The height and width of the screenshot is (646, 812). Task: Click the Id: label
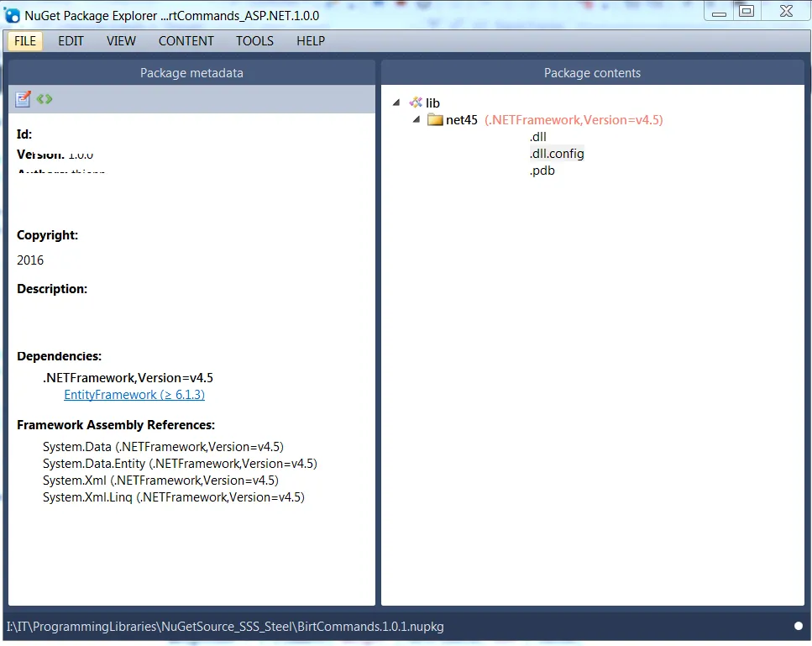[24, 134]
